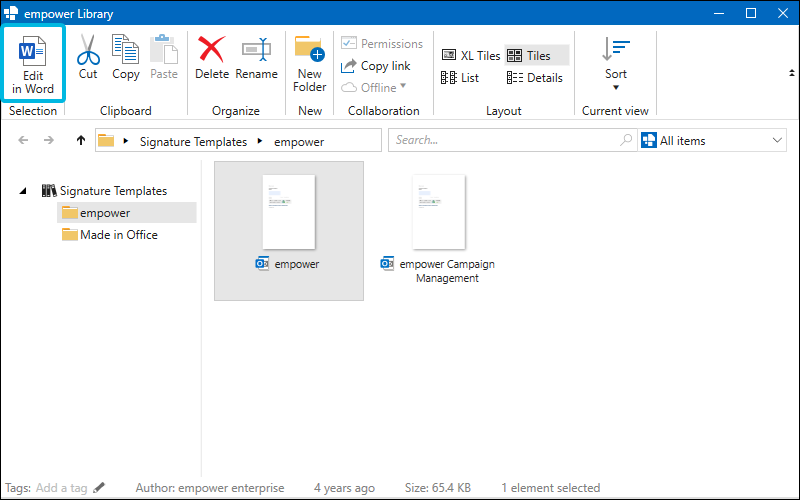Click the 4 years ago status

click(x=344, y=488)
